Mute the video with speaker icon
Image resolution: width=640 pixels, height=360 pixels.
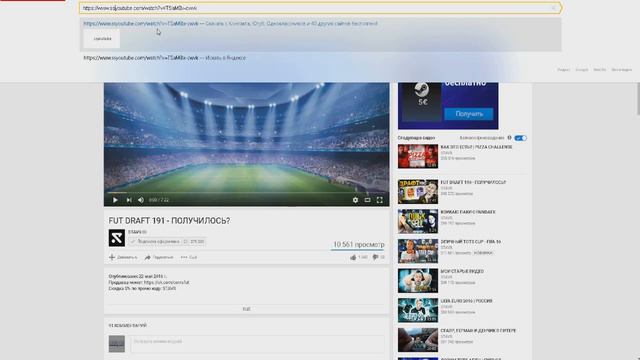tap(141, 200)
